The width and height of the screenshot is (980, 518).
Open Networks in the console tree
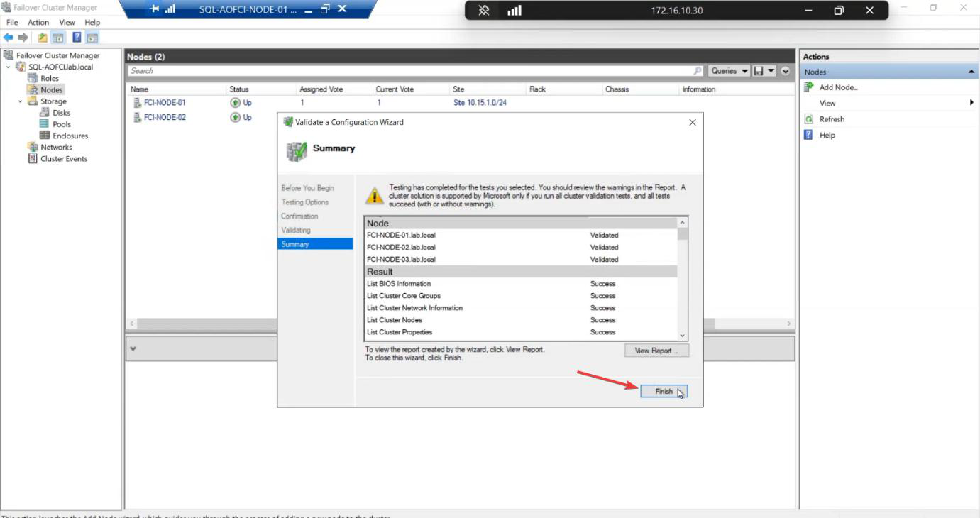point(56,147)
